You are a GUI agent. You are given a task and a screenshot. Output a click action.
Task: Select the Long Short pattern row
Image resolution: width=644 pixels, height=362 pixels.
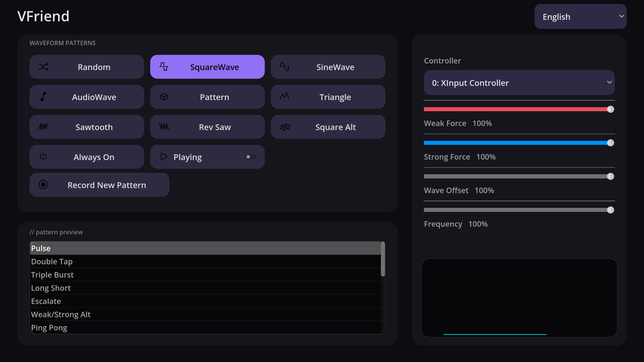click(205, 288)
